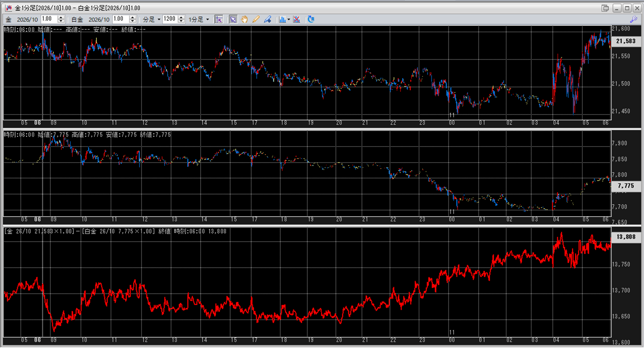Open the wrench settings icon
644x348 pixels.
tap(633, 20)
